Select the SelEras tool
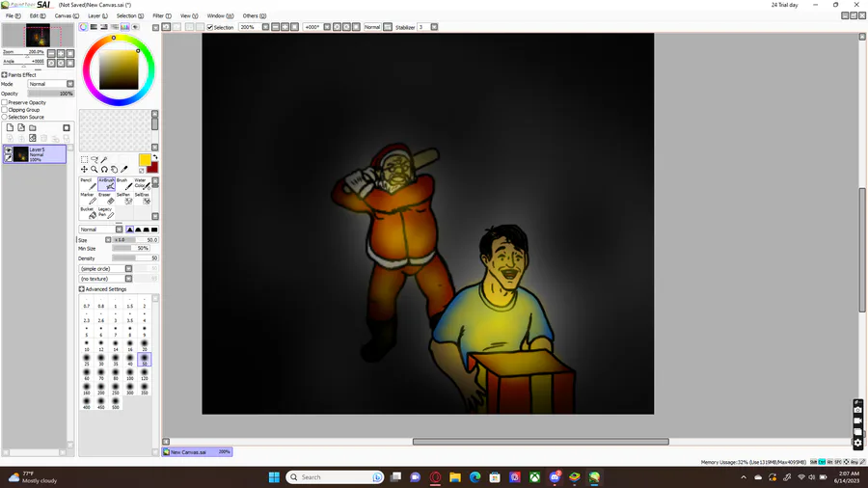 tap(142, 198)
